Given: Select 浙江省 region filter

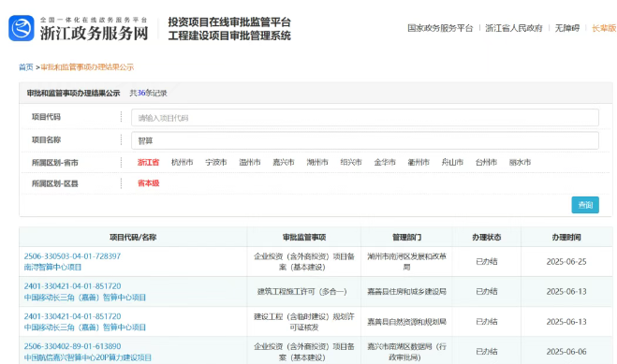Looking at the screenshot, I should [x=148, y=162].
